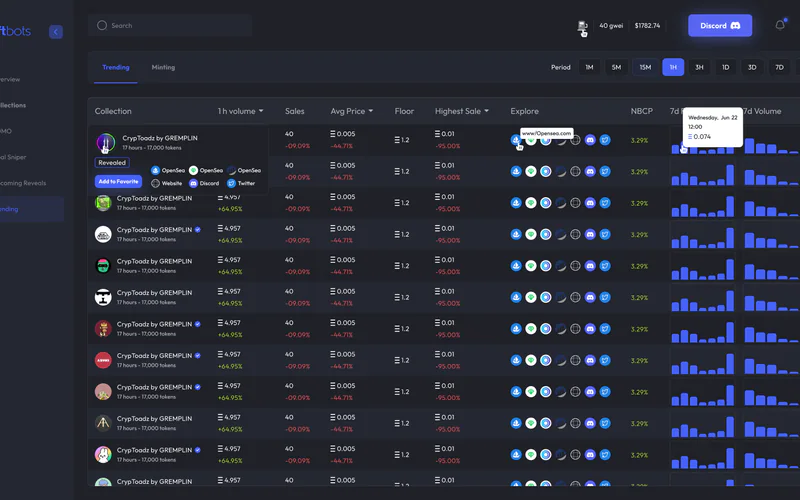Click Discord icon in the red avatar row
The image size is (800, 500).
pyautogui.click(x=590, y=360)
